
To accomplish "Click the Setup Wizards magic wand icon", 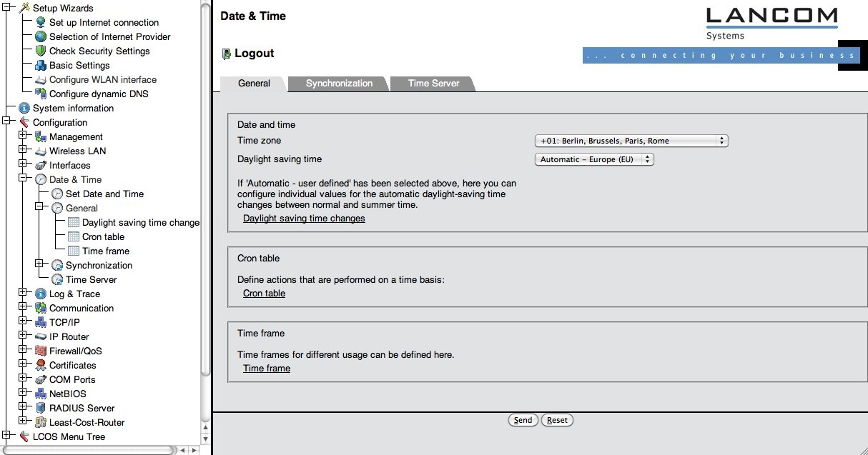I will coord(24,8).
